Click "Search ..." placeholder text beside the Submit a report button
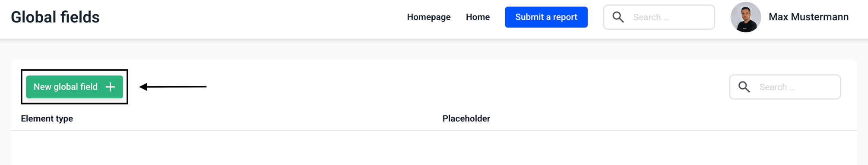The image size is (868, 165). (651, 18)
